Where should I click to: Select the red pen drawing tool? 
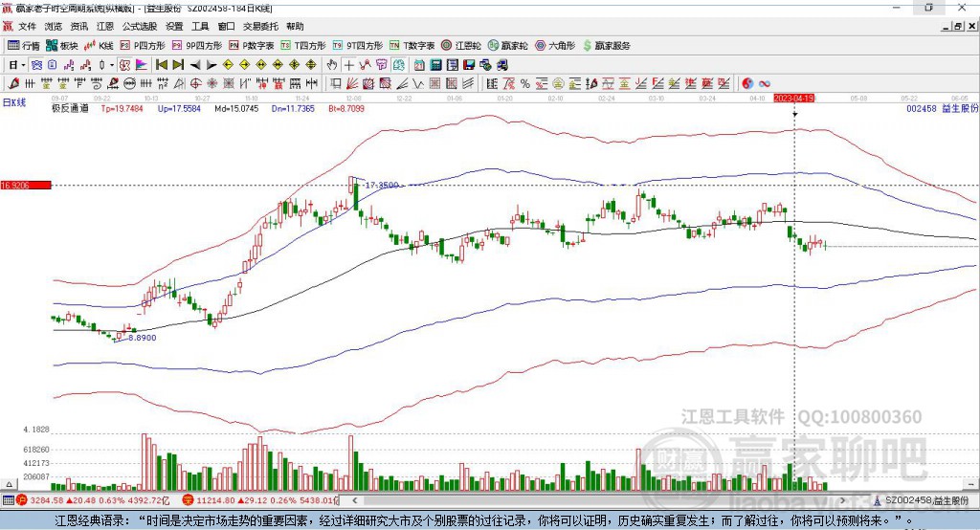(x=13, y=83)
